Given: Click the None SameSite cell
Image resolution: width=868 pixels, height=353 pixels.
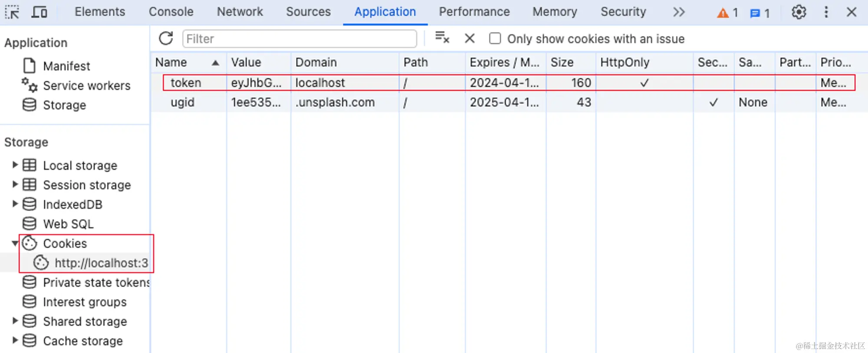Looking at the screenshot, I should pos(753,102).
